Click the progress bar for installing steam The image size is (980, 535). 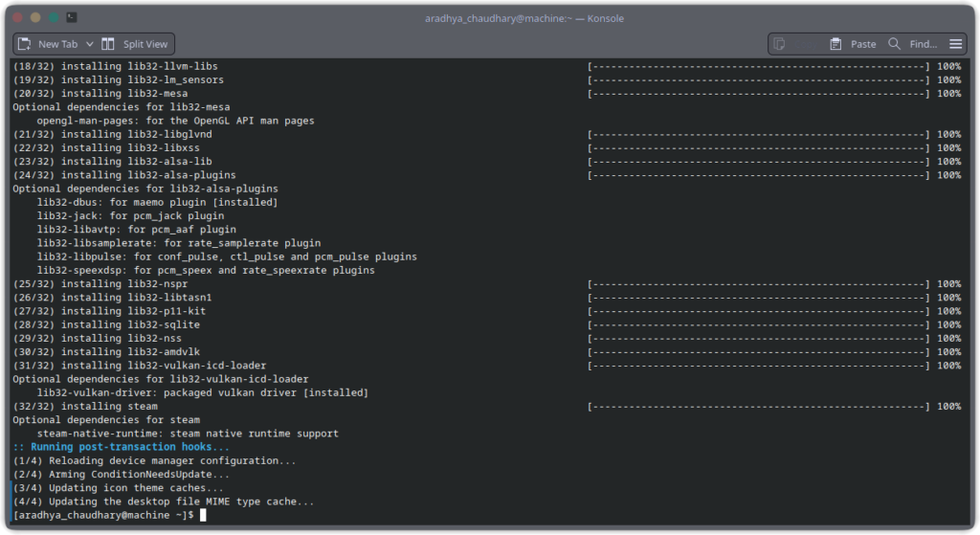[x=759, y=406]
